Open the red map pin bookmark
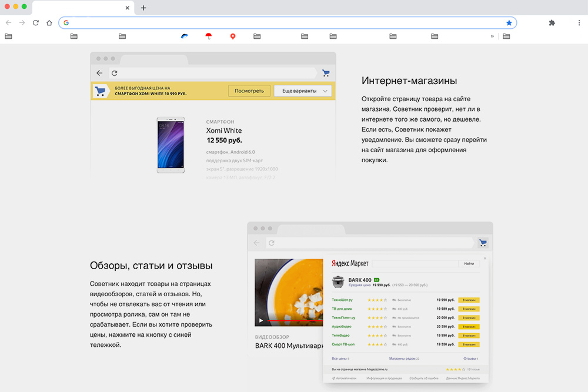This screenshot has height=392, width=588. pos(233,36)
